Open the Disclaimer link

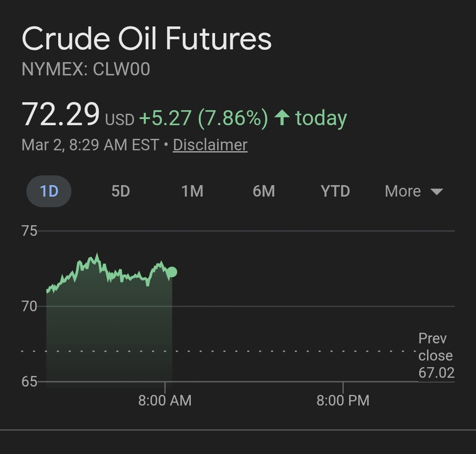coord(210,145)
